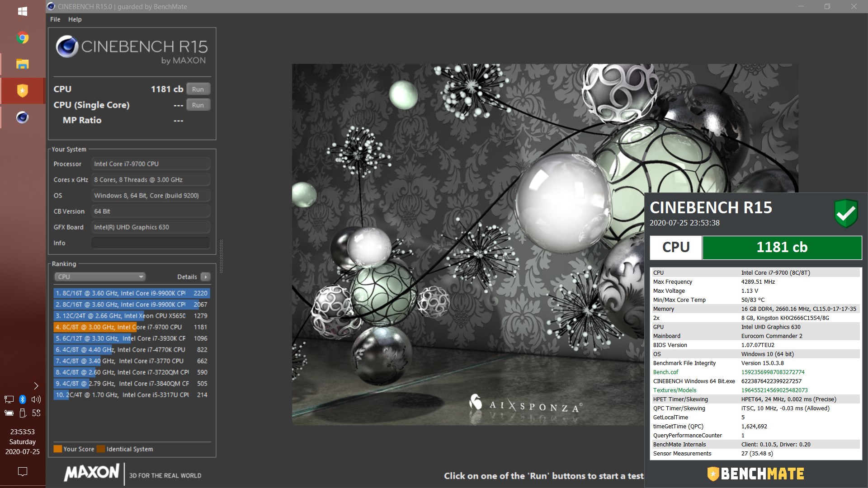The image size is (868, 488).
Task: Click the OS value Windows 8 field
Action: (x=151, y=196)
